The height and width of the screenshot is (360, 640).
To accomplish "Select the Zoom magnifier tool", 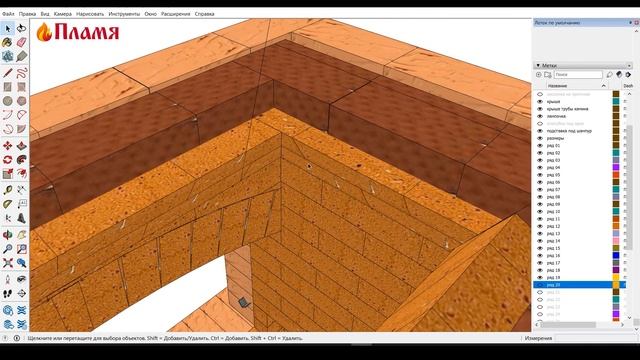I will click(x=8, y=249).
